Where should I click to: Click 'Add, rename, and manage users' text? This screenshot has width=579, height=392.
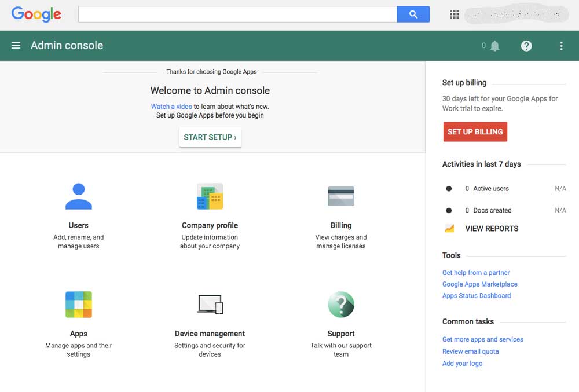pyautogui.click(x=78, y=241)
